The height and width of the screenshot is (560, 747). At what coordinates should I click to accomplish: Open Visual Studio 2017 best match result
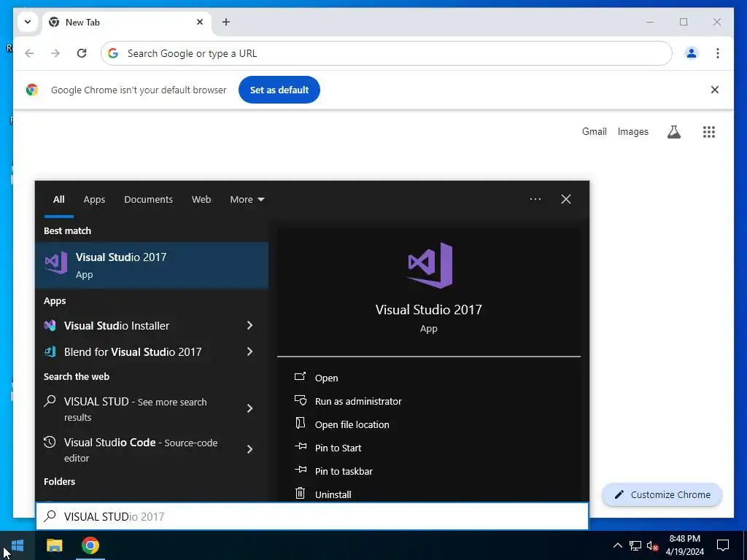click(x=152, y=265)
